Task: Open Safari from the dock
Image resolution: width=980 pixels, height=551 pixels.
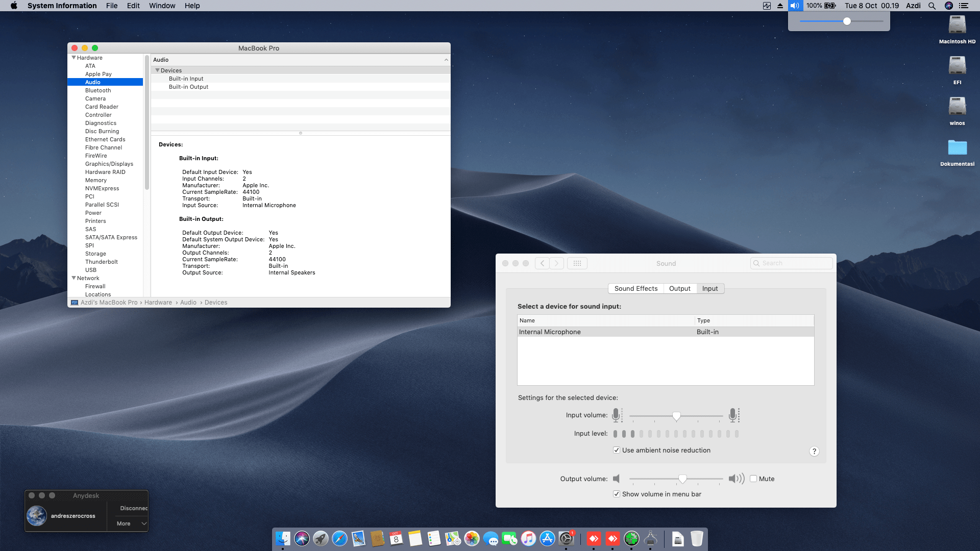Action: click(339, 539)
